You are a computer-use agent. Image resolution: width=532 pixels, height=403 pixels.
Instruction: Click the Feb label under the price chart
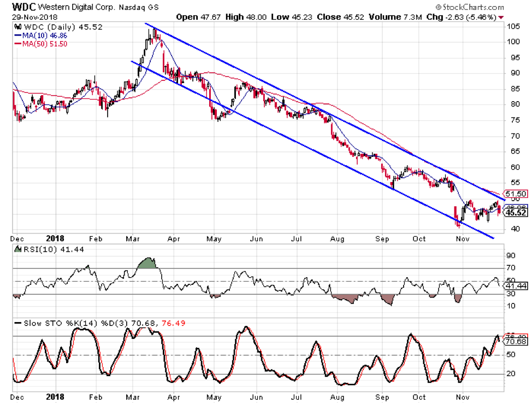click(96, 239)
